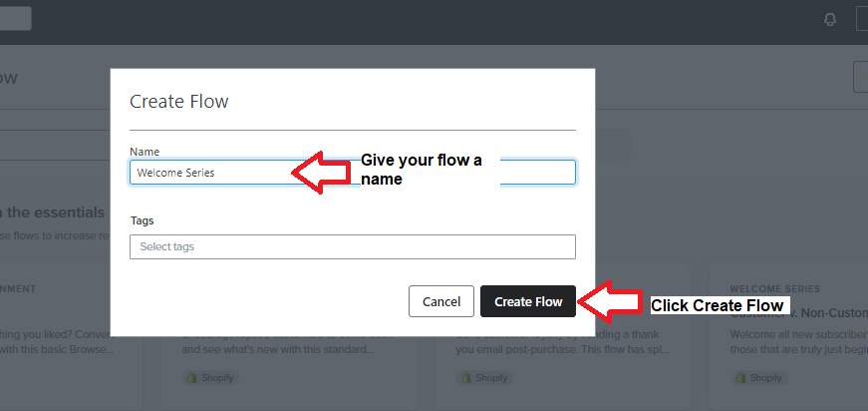Open the lapsed customers winback flow card
868x411 pixels.
coord(289,365)
